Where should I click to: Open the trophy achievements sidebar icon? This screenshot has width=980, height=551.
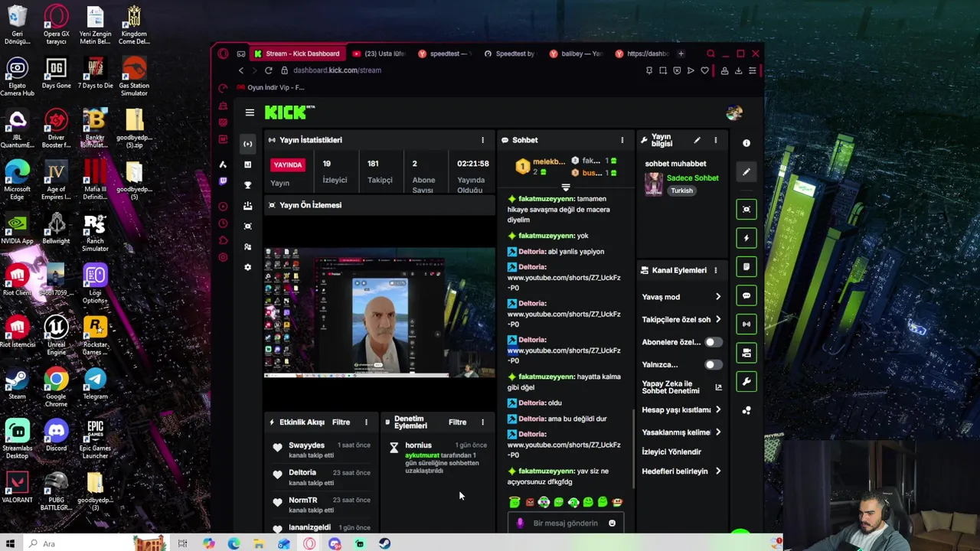tap(247, 185)
